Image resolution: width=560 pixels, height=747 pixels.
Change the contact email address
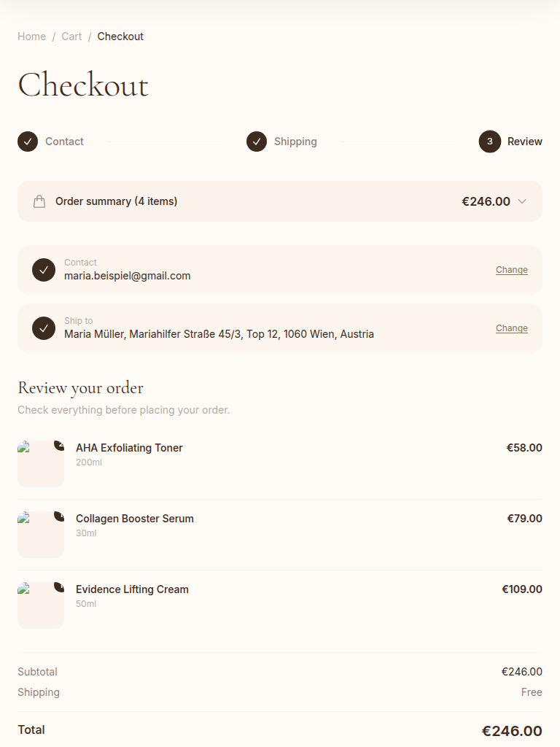512,270
